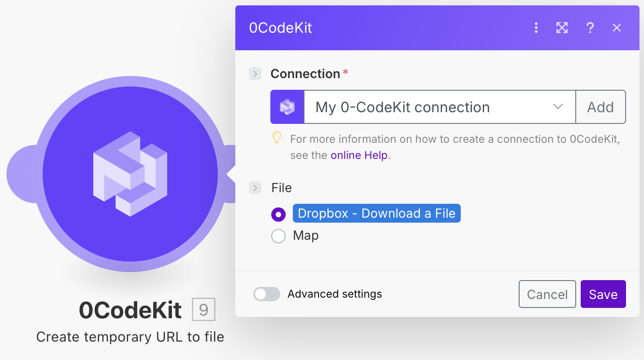Expand the Connection section arrow
Image resolution: width=644 pixels, height=360 pixels.
coord(255,74)
